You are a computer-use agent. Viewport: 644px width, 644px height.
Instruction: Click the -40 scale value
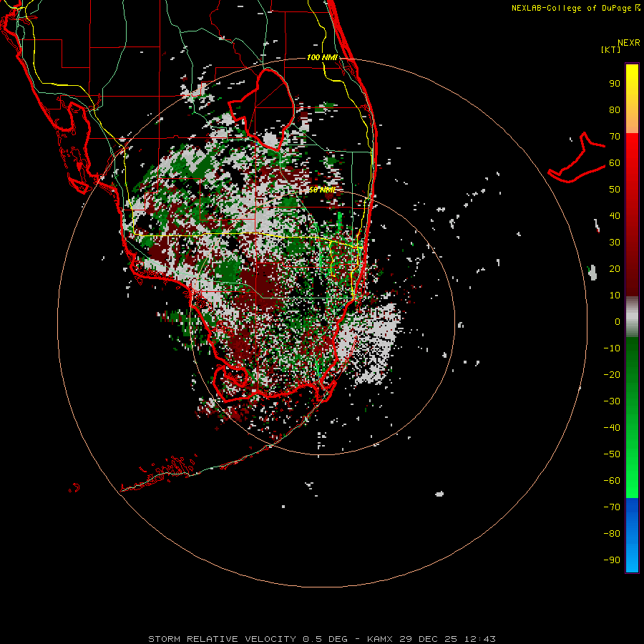point(612,428)
